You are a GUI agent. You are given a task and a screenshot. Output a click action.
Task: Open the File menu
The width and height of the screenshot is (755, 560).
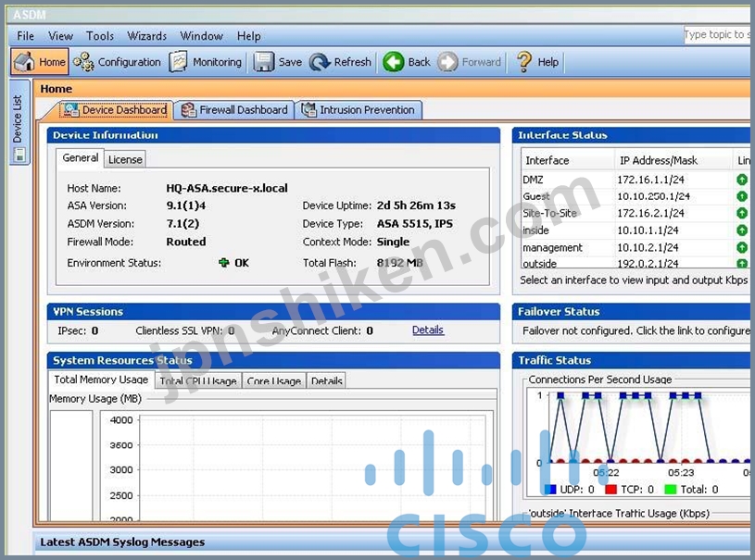coord(26,35)
